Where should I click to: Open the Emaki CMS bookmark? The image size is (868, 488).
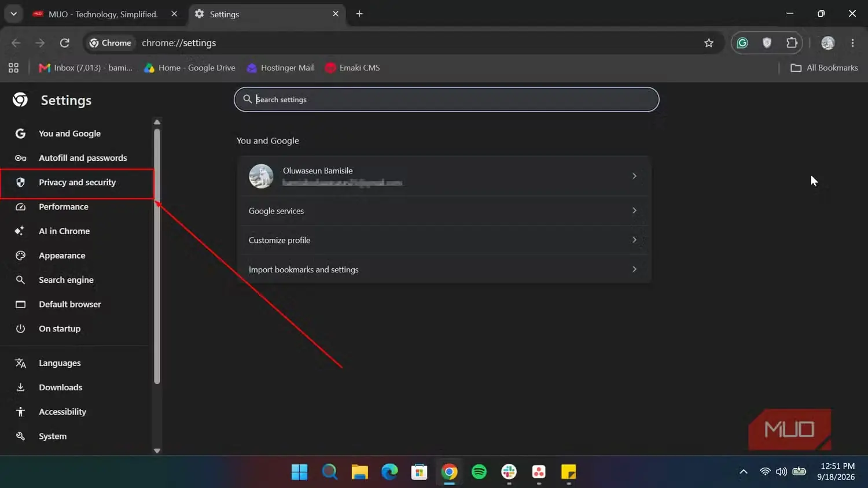pos(352,68)
